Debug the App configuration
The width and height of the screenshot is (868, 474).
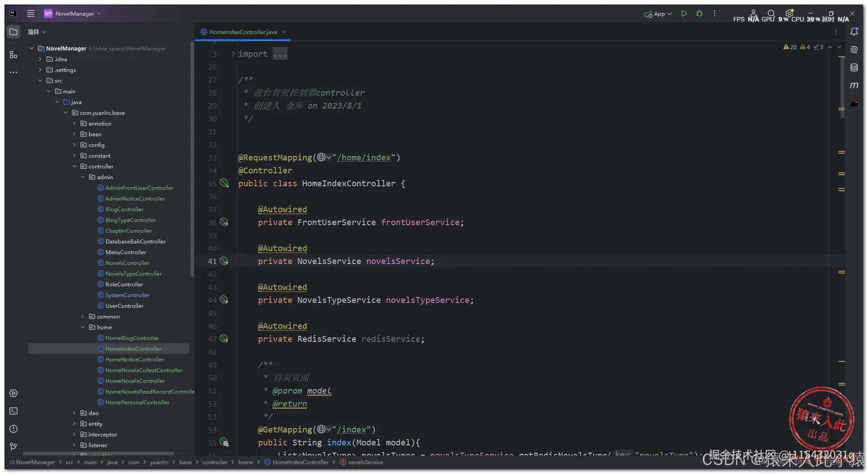pos(699,13)
